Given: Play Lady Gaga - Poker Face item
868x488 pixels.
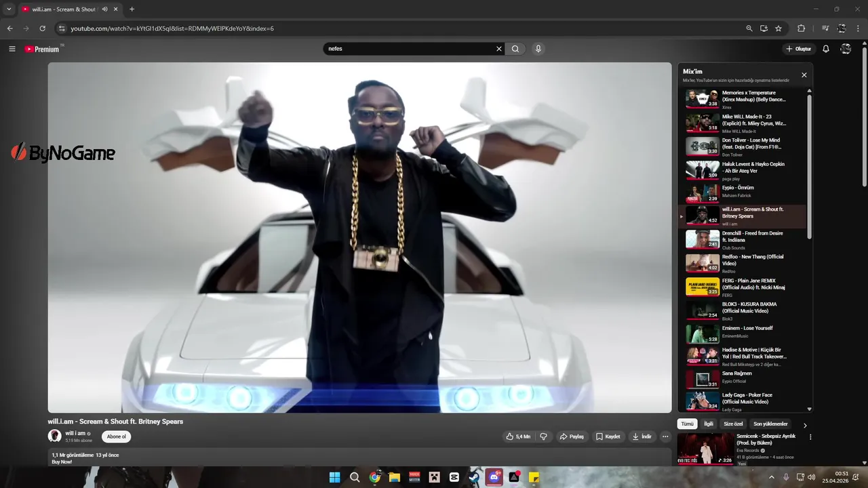Looking at the screenshot, I should click(743, 401).
